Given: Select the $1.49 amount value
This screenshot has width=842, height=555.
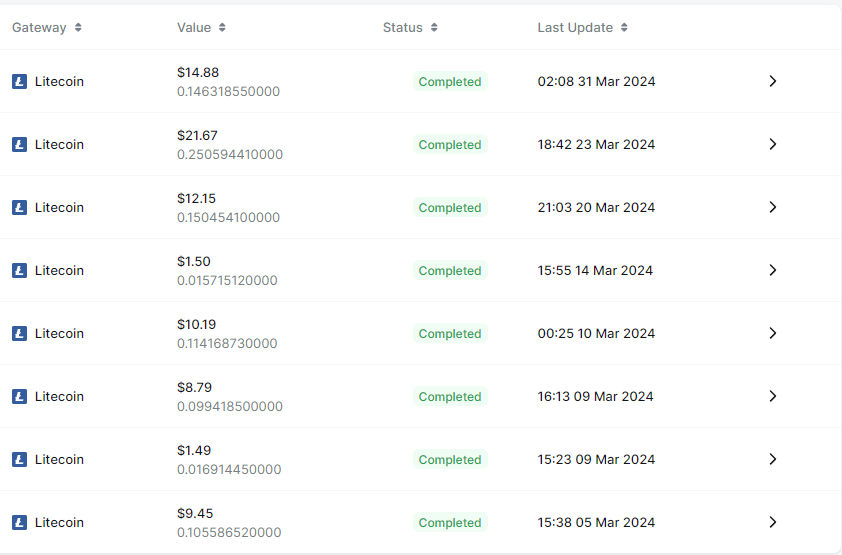Looking at the screenshot, I should (x=194, y=451).
